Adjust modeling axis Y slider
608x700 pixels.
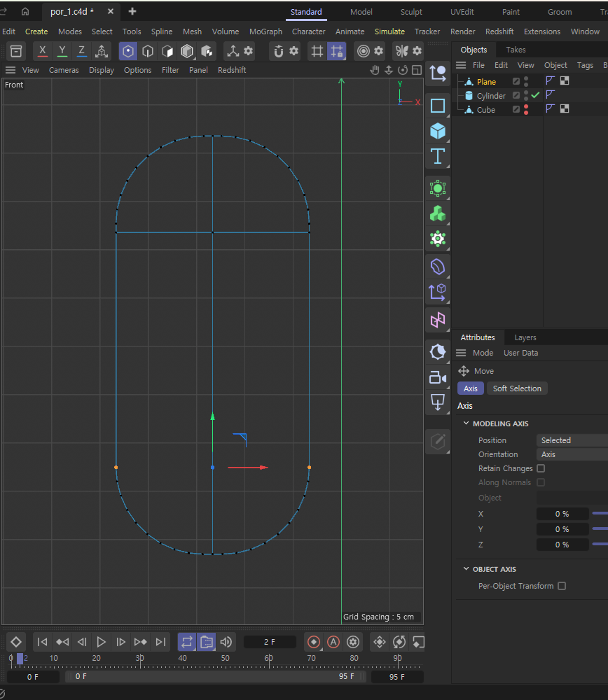[x=600, y=529]
